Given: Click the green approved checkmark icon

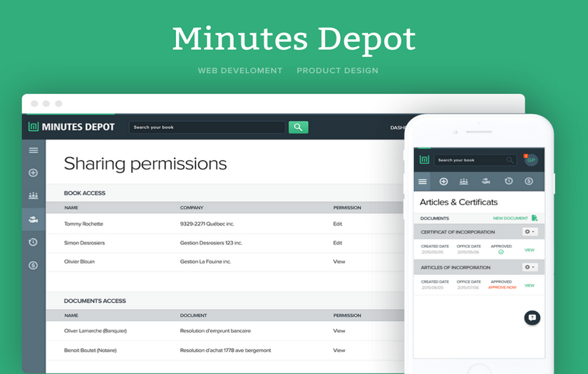Looking at the screenshot, I should pyautogui.click(x=501, y=252).
